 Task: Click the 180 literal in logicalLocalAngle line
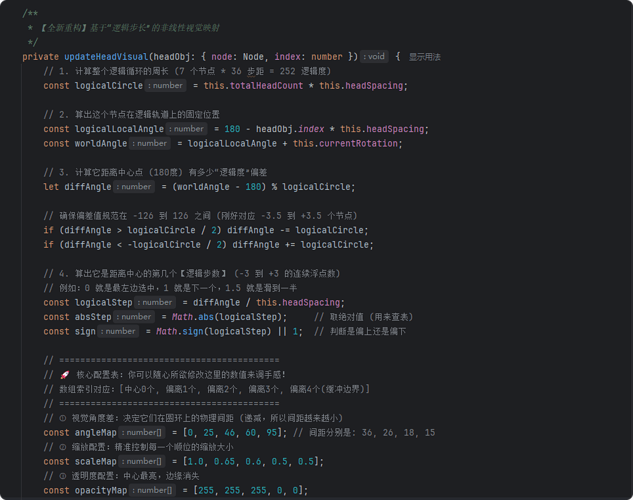point(232,129)
